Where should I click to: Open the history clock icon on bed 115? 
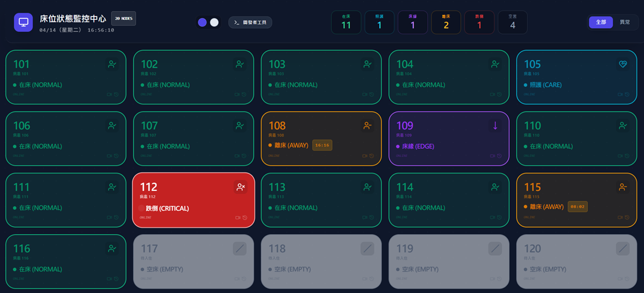pyautogui.click(x=627, y=217)
